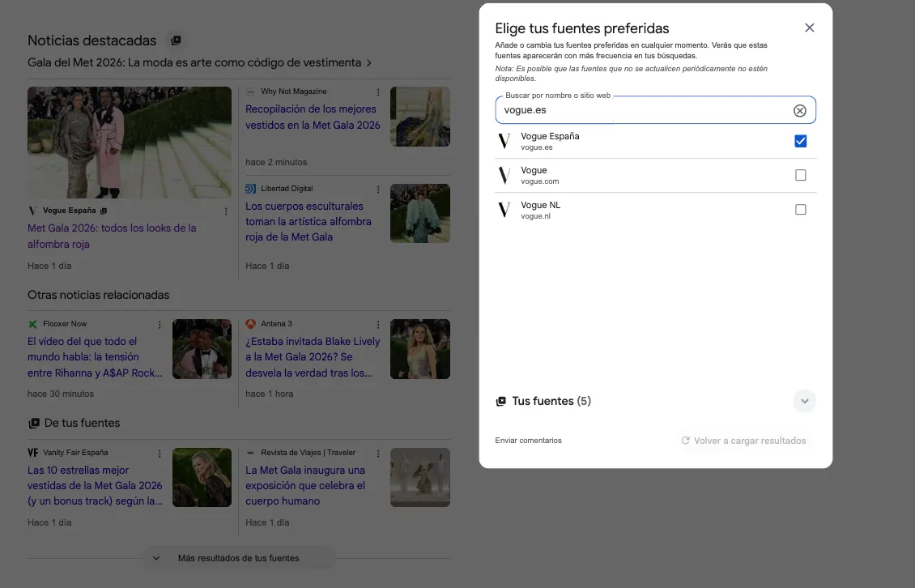This screenshot has width=915, height=588.
Task: Open Los cuerpos esculturales article link
Action: [309, 221]
